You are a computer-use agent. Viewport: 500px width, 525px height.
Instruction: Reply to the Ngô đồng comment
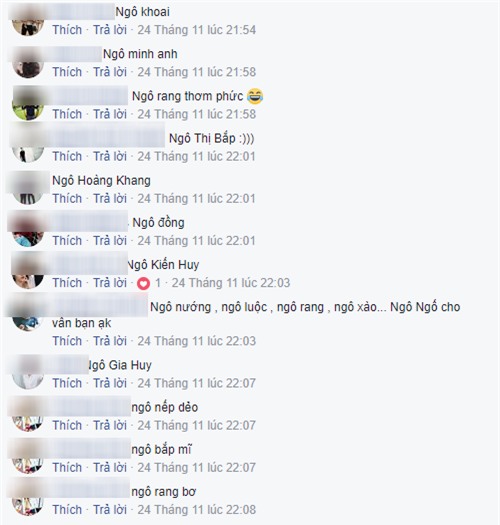coord(110,241)
